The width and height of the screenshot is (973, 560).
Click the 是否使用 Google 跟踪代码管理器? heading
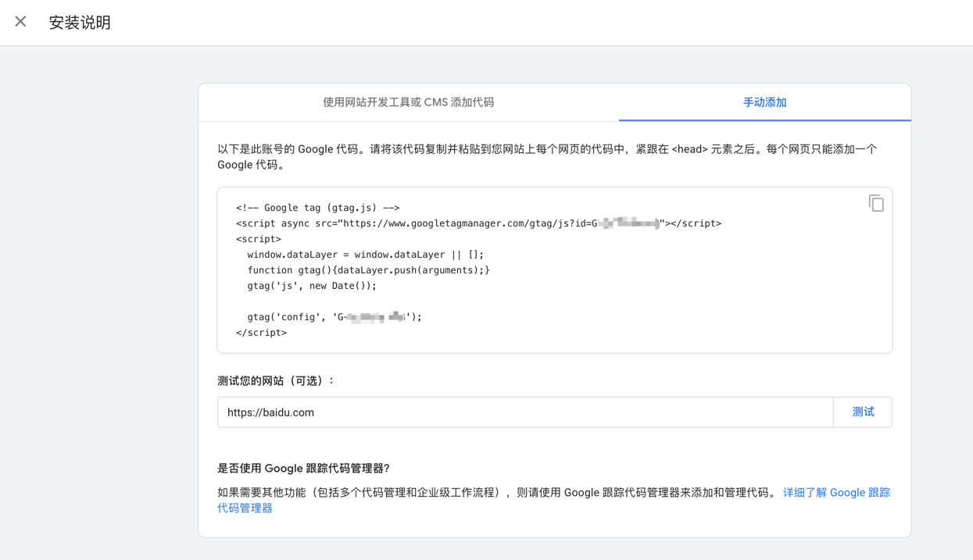point(303,469)
